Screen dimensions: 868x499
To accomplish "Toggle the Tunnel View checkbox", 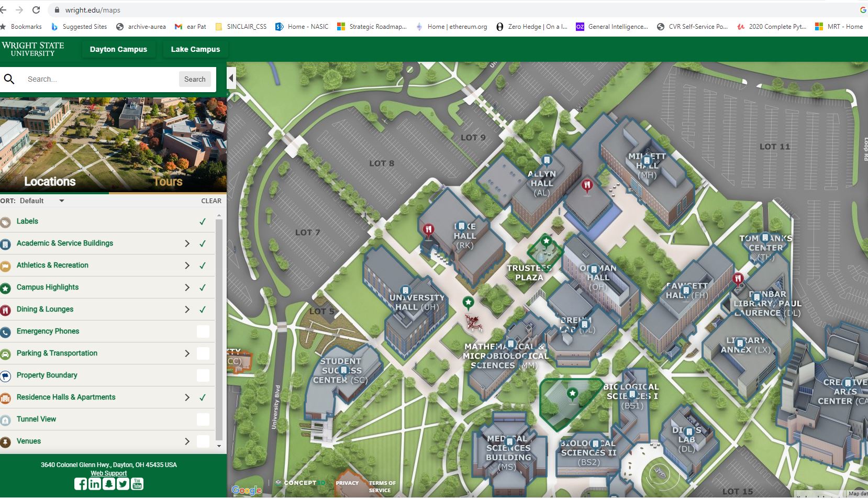I will tap(203, 419).
